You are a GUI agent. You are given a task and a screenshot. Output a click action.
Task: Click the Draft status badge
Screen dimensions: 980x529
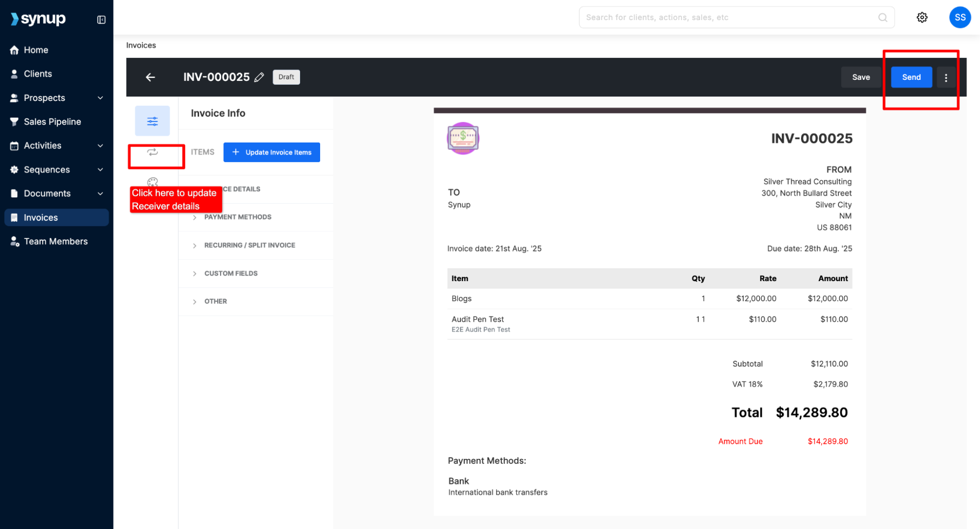(x=286, y=77)
